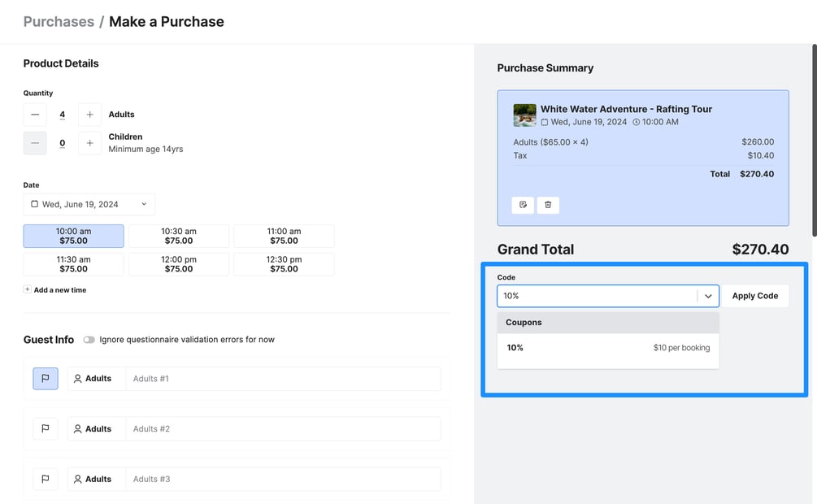Click the plus icon next to Add a new time
The height and width of the screenshot is (504, 817).
tap(25, 289)
